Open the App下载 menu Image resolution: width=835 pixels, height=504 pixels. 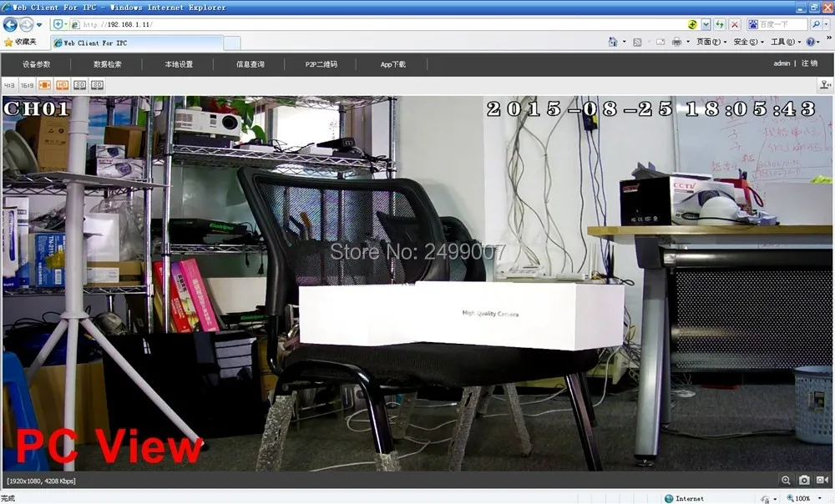(x=393, y=64)
